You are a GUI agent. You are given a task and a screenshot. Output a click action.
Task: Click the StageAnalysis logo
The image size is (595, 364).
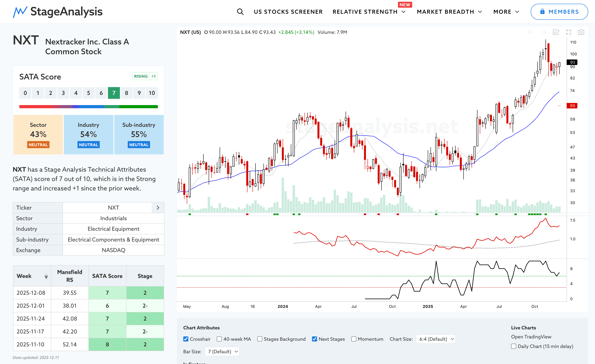click(x=58, y=12)
